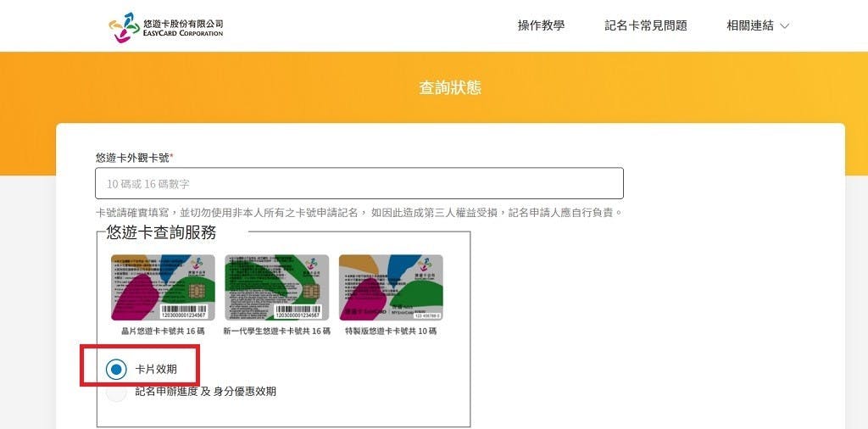Focus the 悠遊卡外觀卡號 input field
Image resolution: width=868 pixels, height=429 pixels.
359,183
